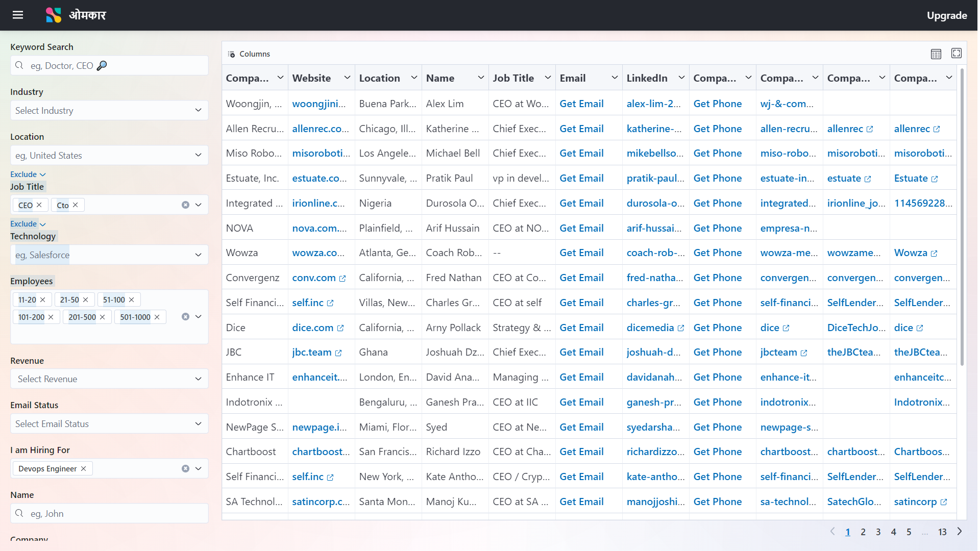Screen dimensions: 980x551
Task: Remove the Cto job title tag
Action: pyautogui.click(x=76, y=205)
